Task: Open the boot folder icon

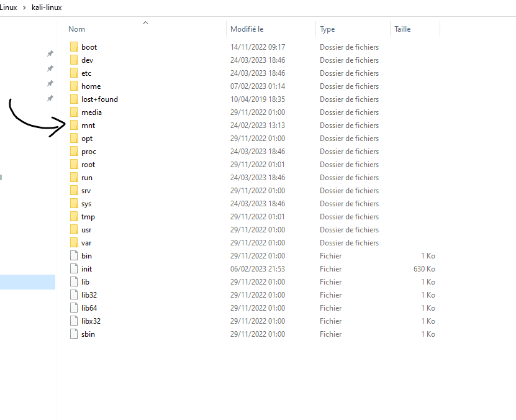Action: pyautogui.click(x=74, y=47)
